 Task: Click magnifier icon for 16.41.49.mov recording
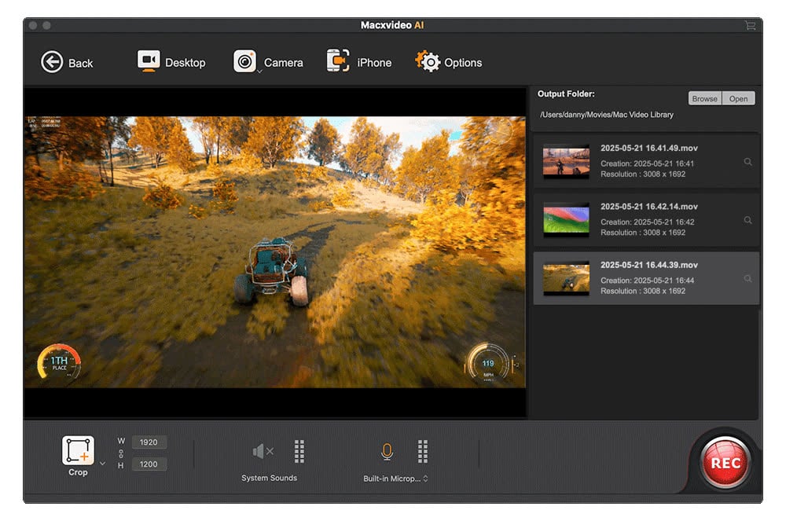pyautogui.click(x=748, y=162)
